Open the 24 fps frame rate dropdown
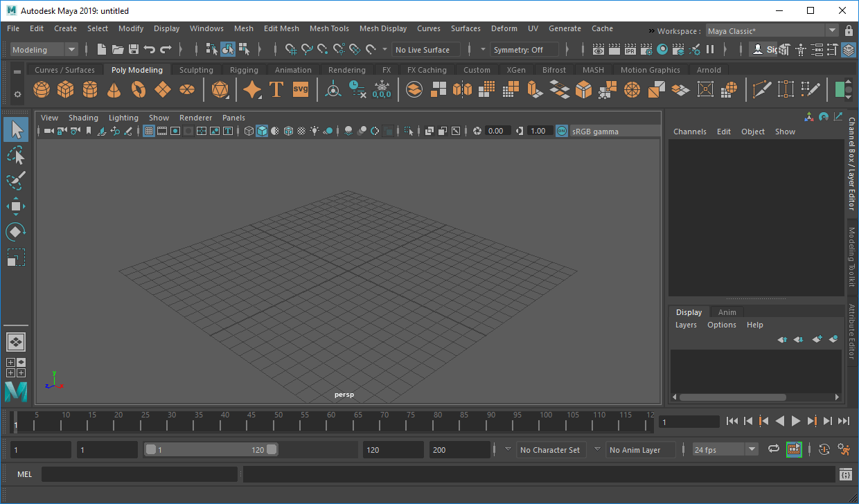The height and width of the screenshot is (504, 859). click(726, 449)
